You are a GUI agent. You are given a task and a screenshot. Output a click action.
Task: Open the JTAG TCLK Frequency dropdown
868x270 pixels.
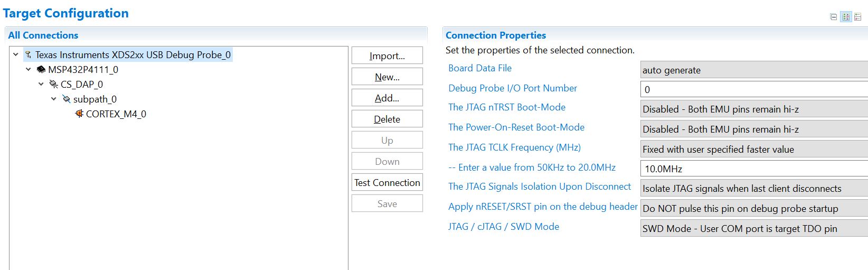point(753,150)
